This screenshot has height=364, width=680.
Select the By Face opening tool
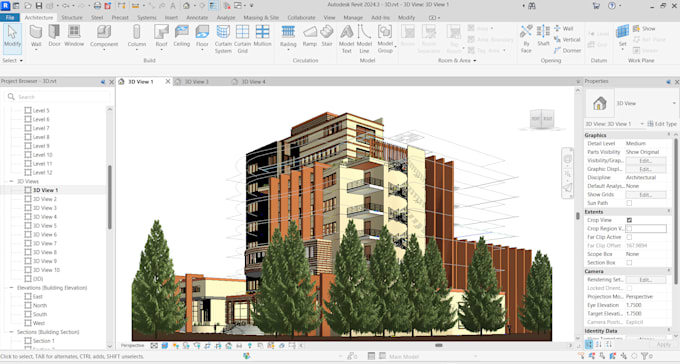coord(526,39)
